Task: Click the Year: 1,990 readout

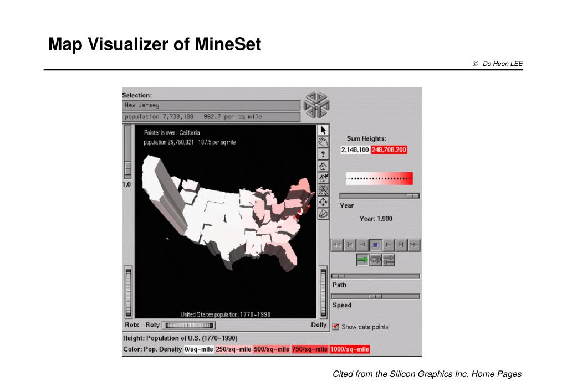Action: click(376, 219)
